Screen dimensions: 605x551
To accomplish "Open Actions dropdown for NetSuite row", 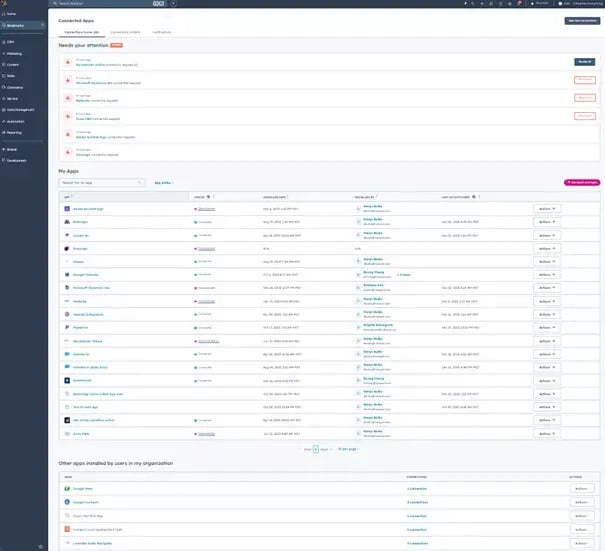I will coord(547,301).
